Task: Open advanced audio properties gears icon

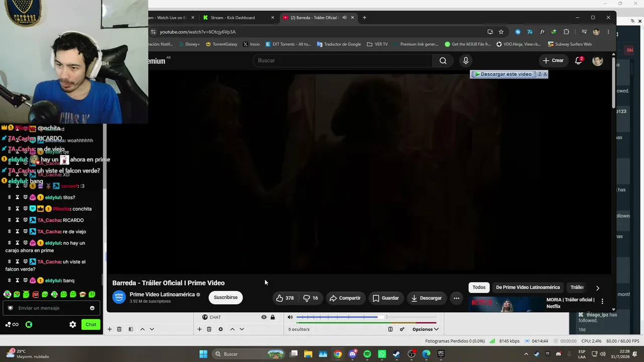Action: click(x=402, y=329)
